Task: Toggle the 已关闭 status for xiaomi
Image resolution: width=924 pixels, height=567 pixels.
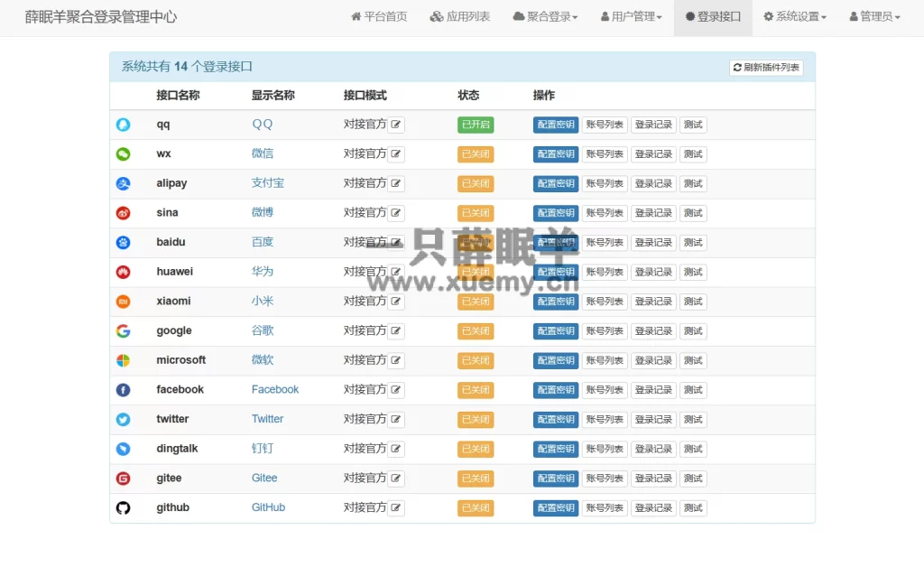Action: point(476,302)
